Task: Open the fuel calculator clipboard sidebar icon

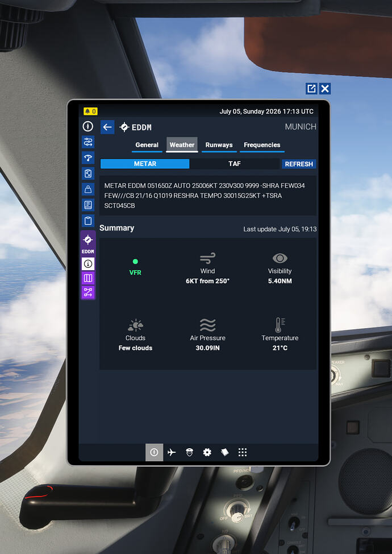Action: [x=88, y=173]
